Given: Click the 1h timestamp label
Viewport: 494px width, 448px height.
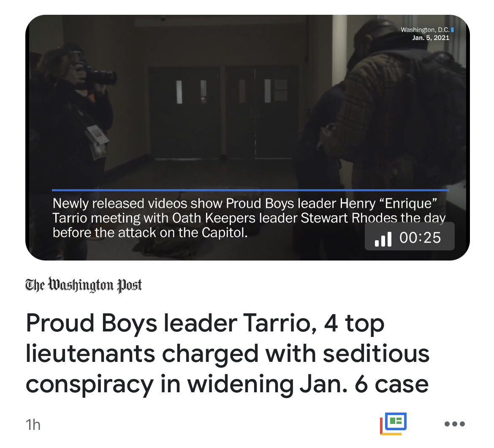Looking at the screenshot, I should [x=33, y=425].
